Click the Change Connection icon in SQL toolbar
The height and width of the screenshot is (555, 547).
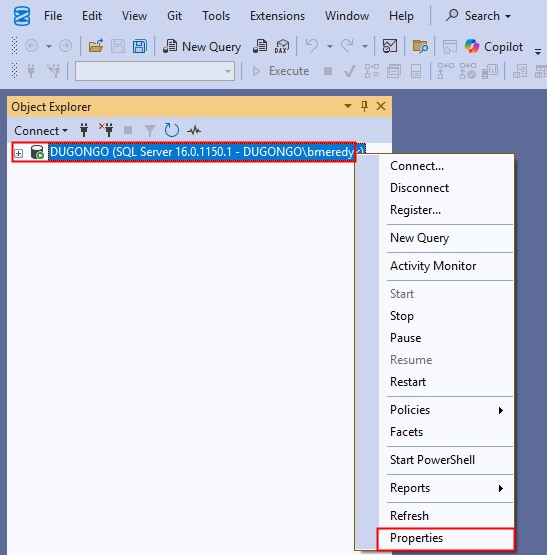54,71
